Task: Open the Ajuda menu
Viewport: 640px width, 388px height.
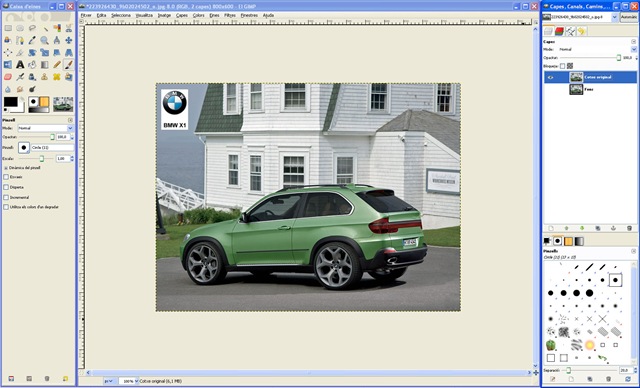Action: point(268,15)
